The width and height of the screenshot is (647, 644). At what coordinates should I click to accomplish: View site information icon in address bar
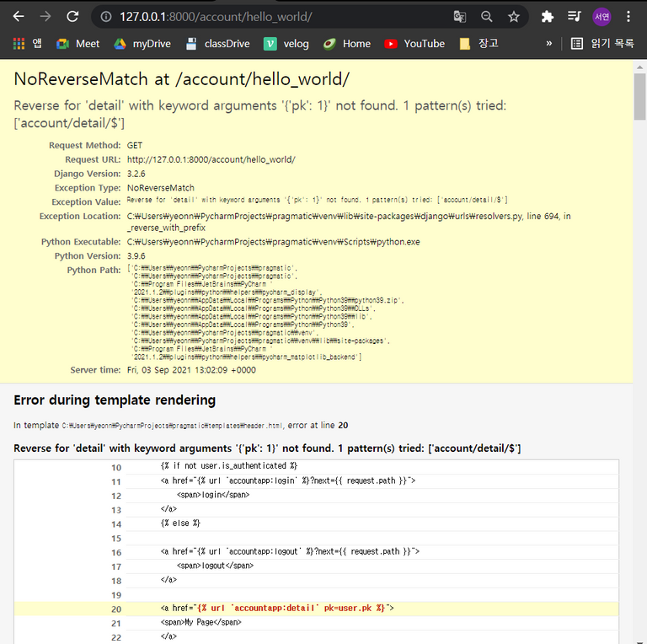pos(106,17)
